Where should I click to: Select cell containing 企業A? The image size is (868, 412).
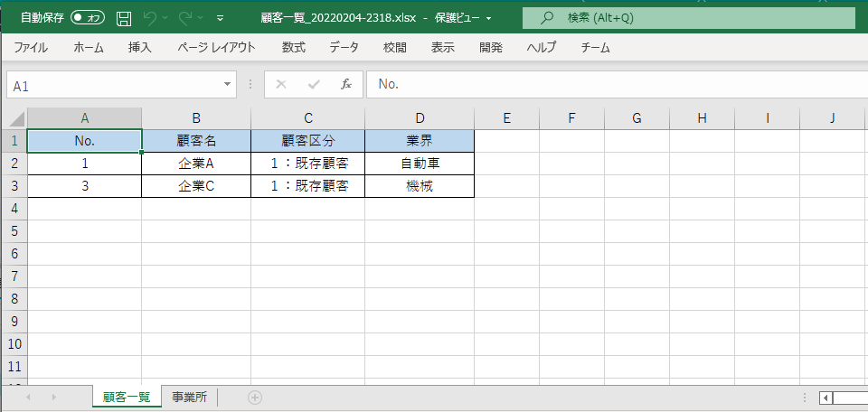point(196,164)
